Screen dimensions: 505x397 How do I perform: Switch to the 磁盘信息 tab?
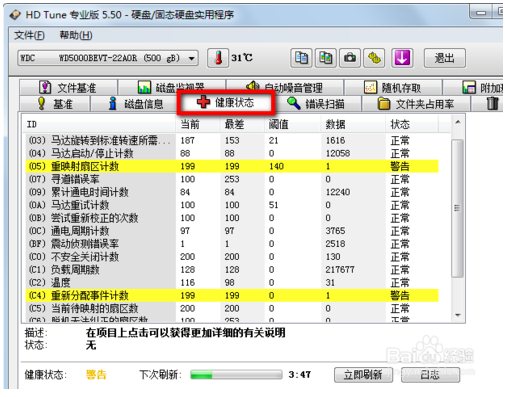point(135,104)
